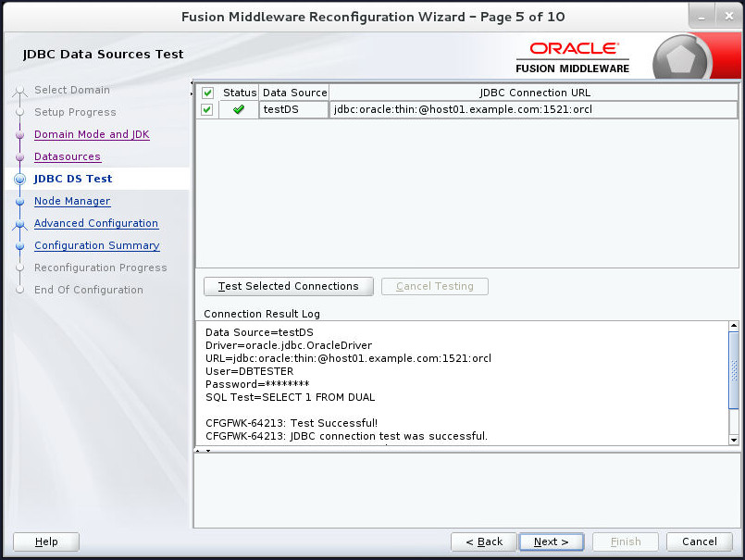Viewport: 745px width, 560px height.
Task: Close the wizard window
Action: tap(729, 16)
